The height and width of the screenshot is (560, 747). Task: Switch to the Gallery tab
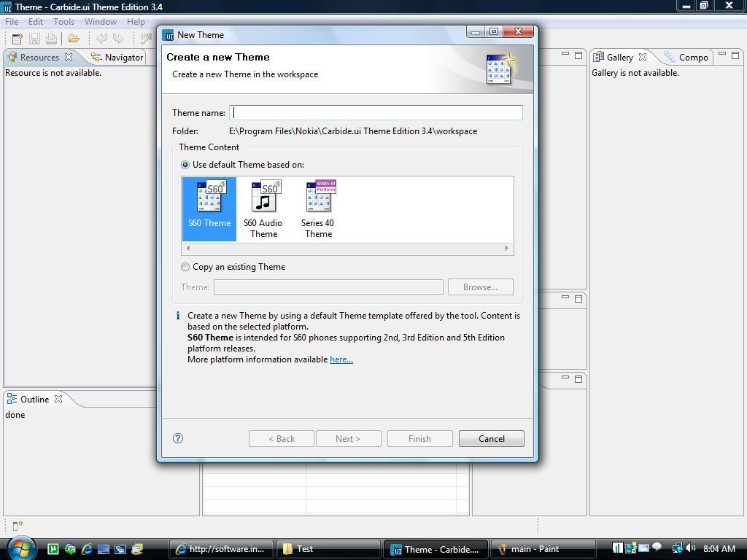click(x=619, y=58)
